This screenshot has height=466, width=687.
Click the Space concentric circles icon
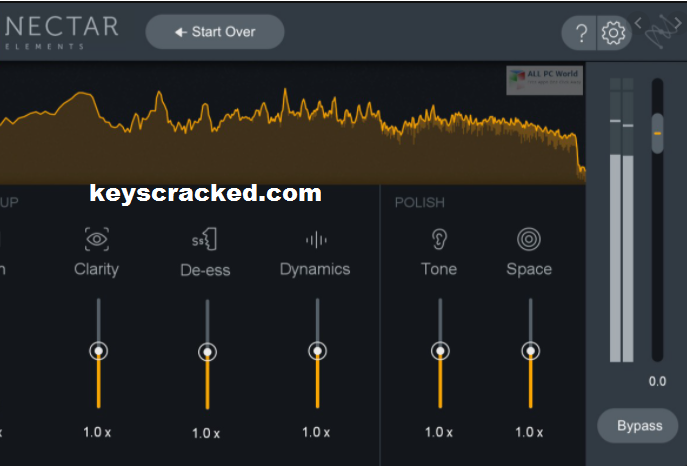coord(529,239)
